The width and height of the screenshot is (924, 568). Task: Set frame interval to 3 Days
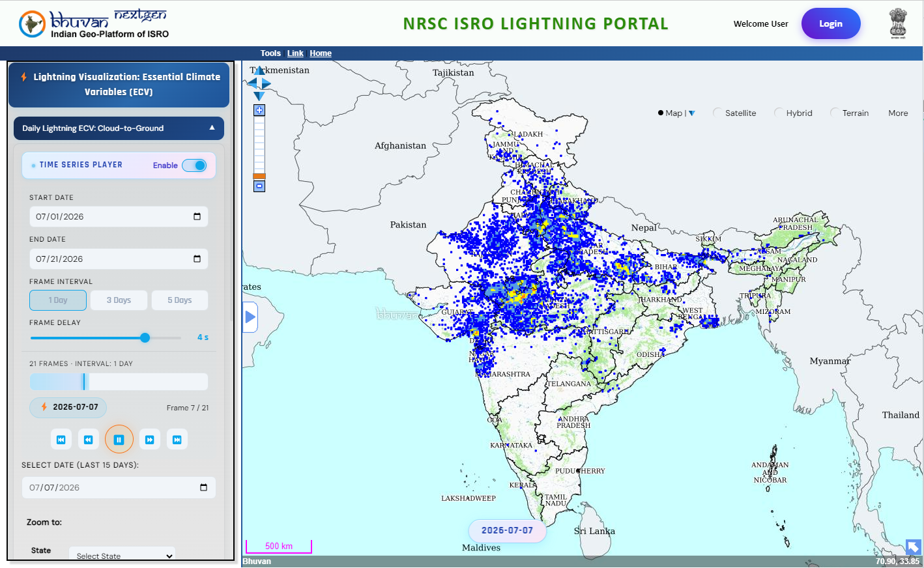point(119,300)
